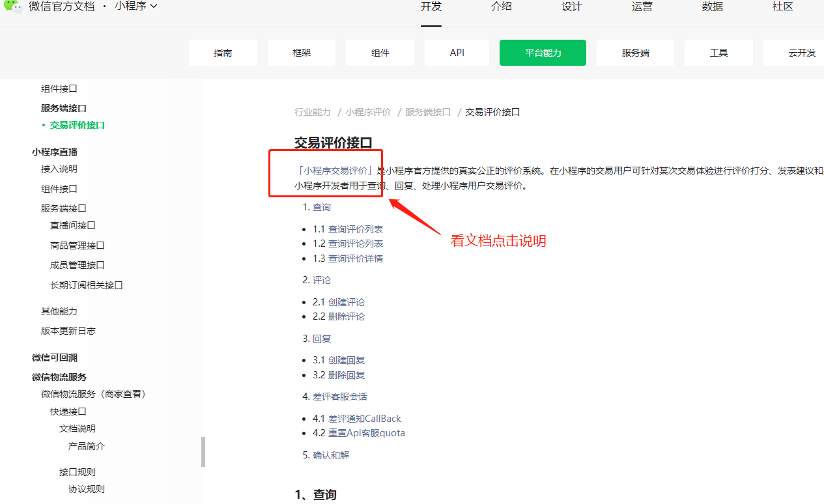Open 2.2 删除评论 link
Viewport: 824px width, 504px height.
tap(347, 316)
